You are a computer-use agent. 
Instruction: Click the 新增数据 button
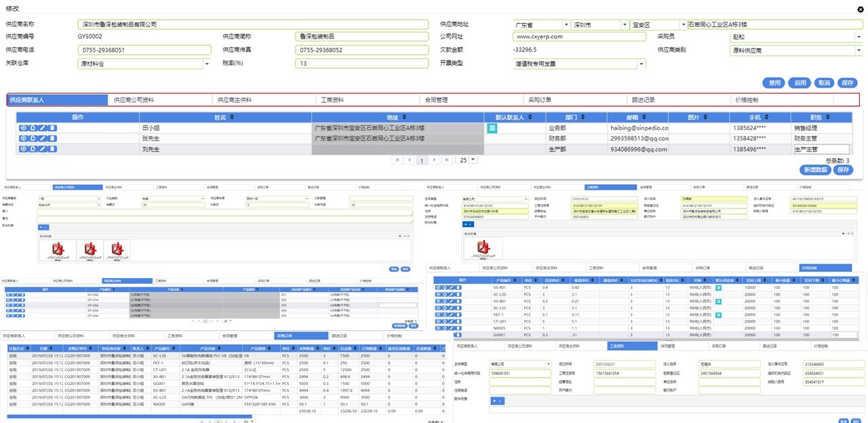click(x=814, y=169)
